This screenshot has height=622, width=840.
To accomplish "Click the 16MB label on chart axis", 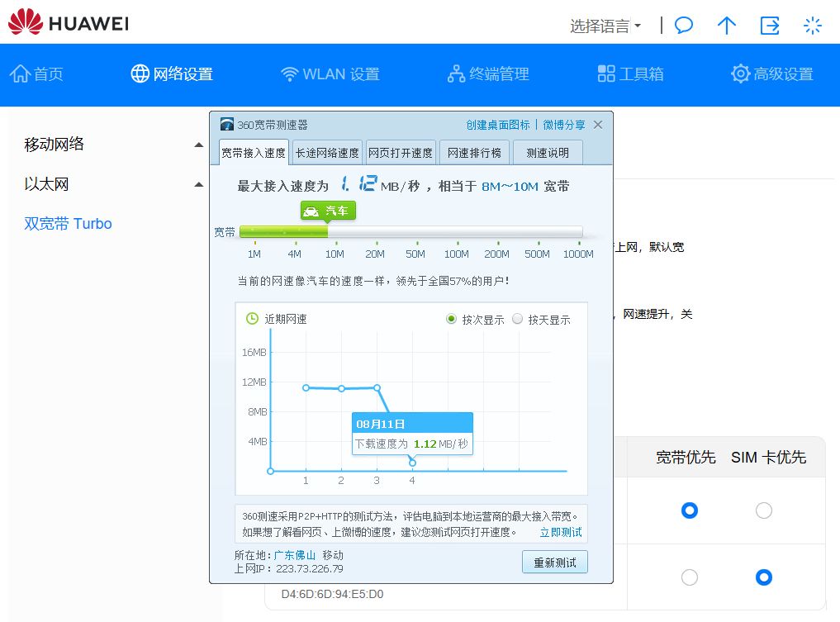I will 254,352.
